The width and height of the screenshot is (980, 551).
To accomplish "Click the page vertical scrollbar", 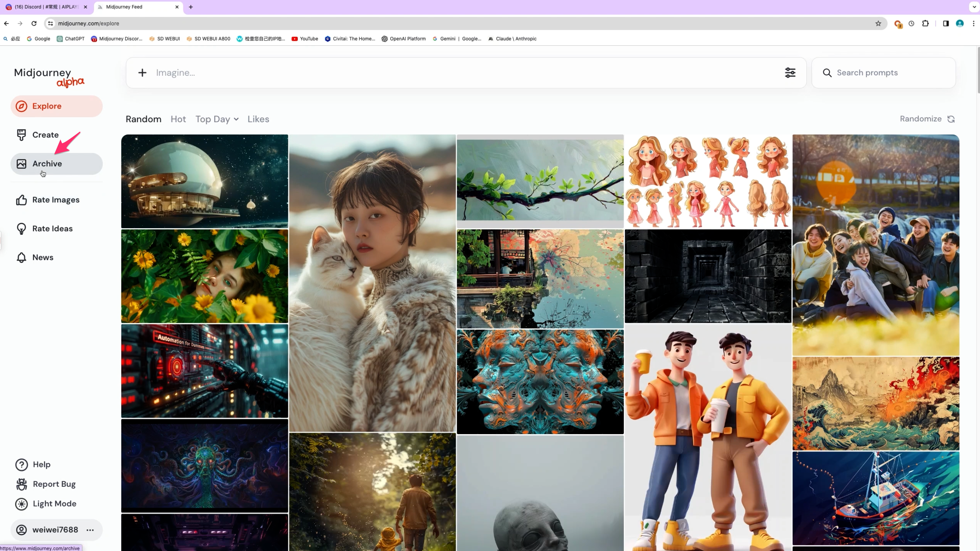I will [978, 70].
